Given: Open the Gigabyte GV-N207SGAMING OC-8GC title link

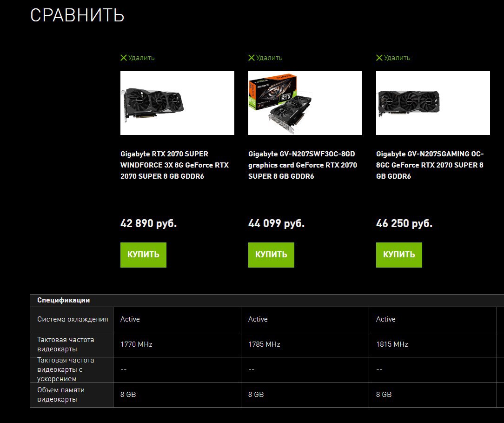Looking at the screenshot, I should [x=430, y=165].
